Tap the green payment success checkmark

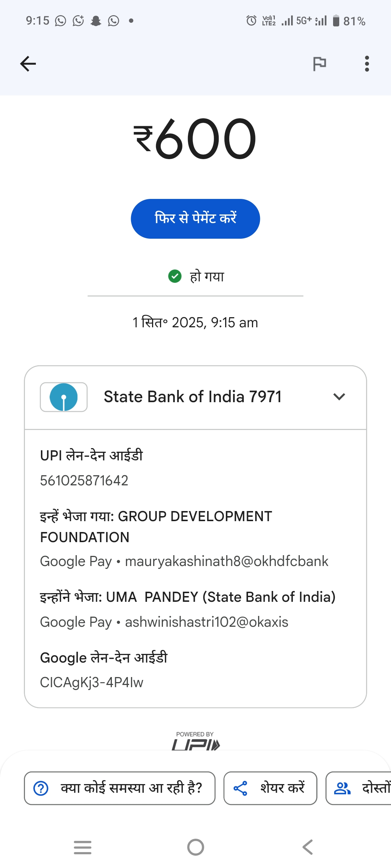(x=175, y=276)
